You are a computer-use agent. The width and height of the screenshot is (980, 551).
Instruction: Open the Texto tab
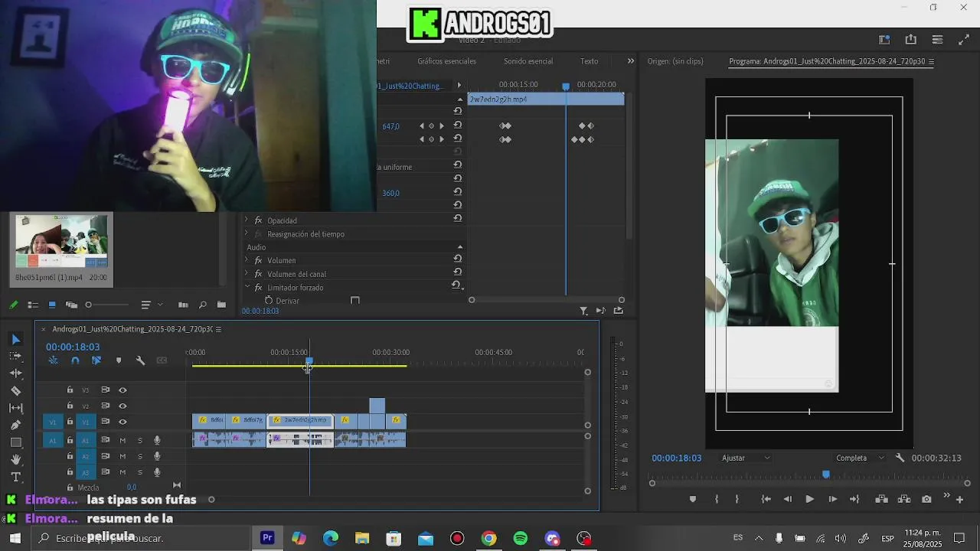point(589,61)
